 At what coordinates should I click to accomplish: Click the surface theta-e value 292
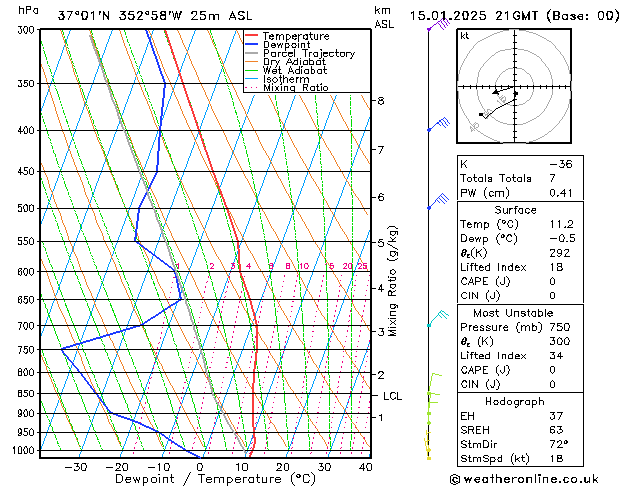(560, 253)
